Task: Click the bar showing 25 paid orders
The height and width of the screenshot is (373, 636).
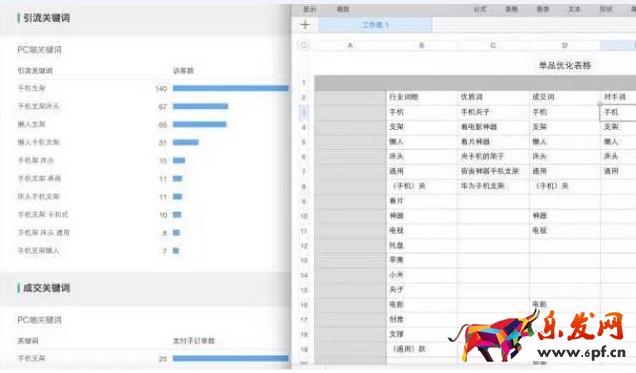Action: click(x=230, y=358)
